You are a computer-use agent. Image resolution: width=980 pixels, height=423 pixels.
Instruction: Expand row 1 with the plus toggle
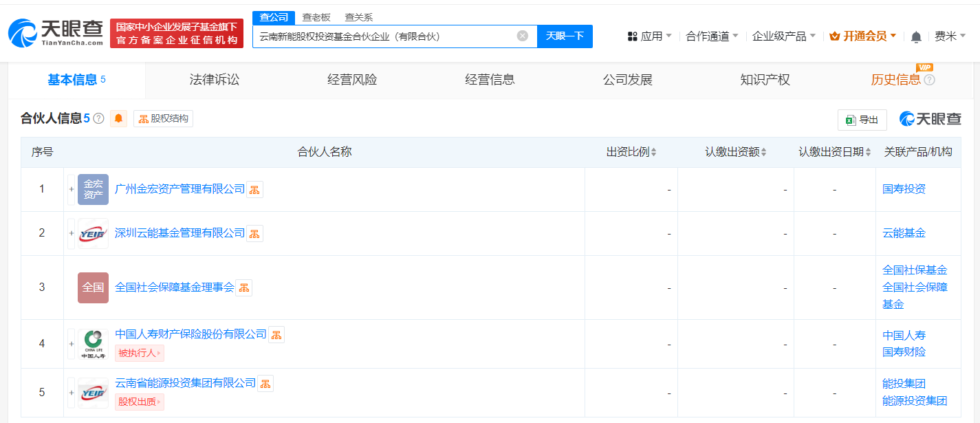tap(71, 189)
